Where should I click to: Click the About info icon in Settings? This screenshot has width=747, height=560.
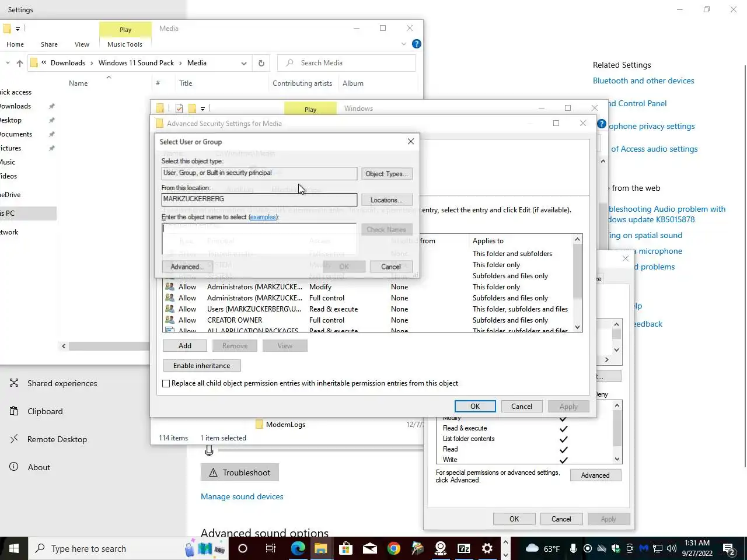(x=14, y=467)
